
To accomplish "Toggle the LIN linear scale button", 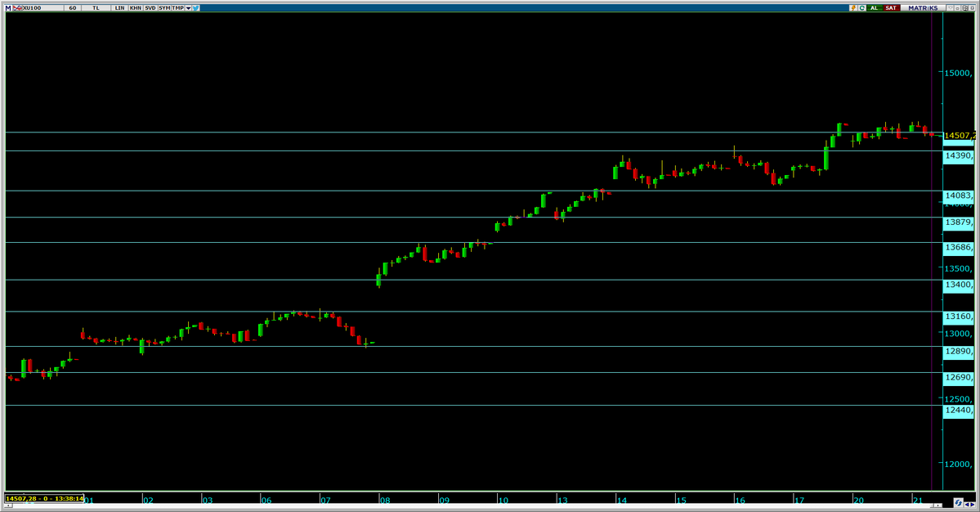I will click(x=119, y=8).
